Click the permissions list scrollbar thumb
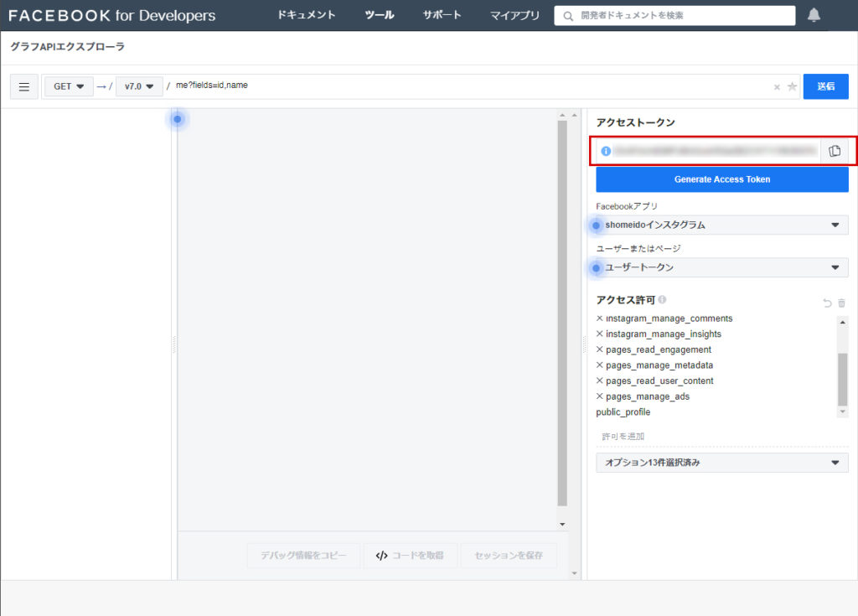The height and width of the screenshot is (616, 858). point(842,378)
